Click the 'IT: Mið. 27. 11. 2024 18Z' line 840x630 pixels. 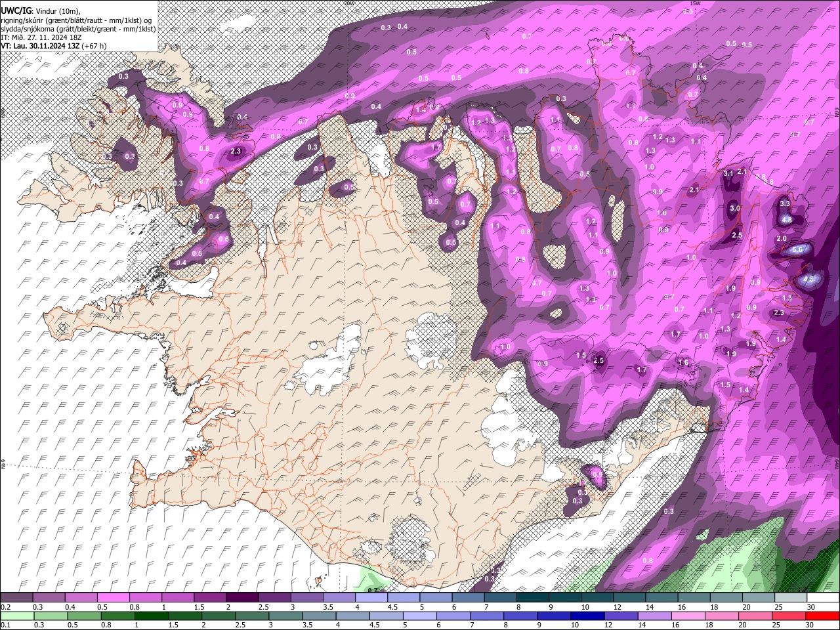click(x=43, y=37)
